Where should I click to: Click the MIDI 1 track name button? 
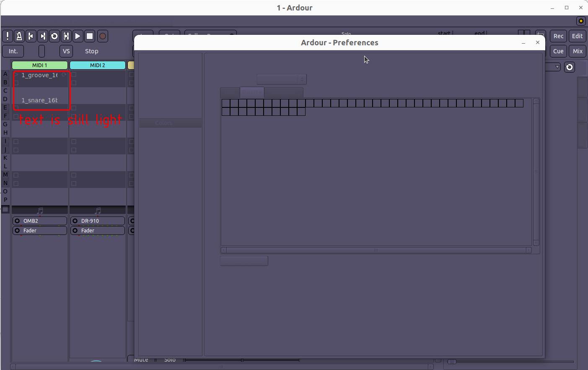(x=40, y=65)
